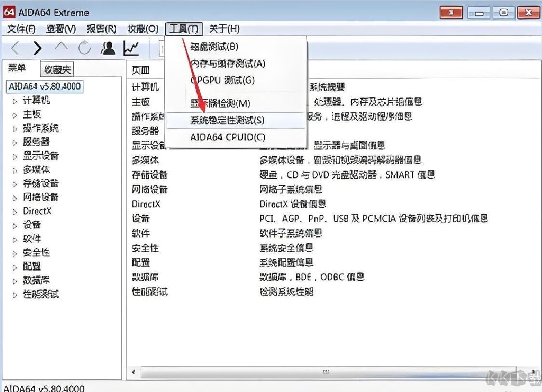Open the 报告(R) menu
Viewport: 542px width, 392px height.
[102, 29]
